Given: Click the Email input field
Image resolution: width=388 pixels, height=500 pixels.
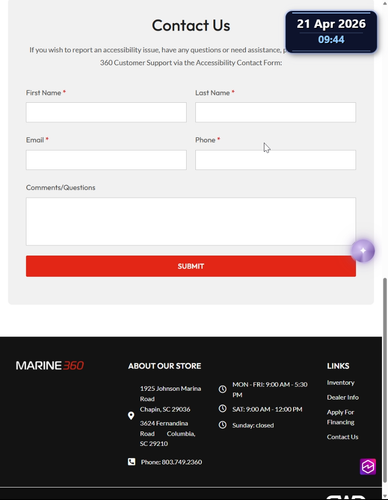Looking at the screenshot, I should (x=106, y=160).
